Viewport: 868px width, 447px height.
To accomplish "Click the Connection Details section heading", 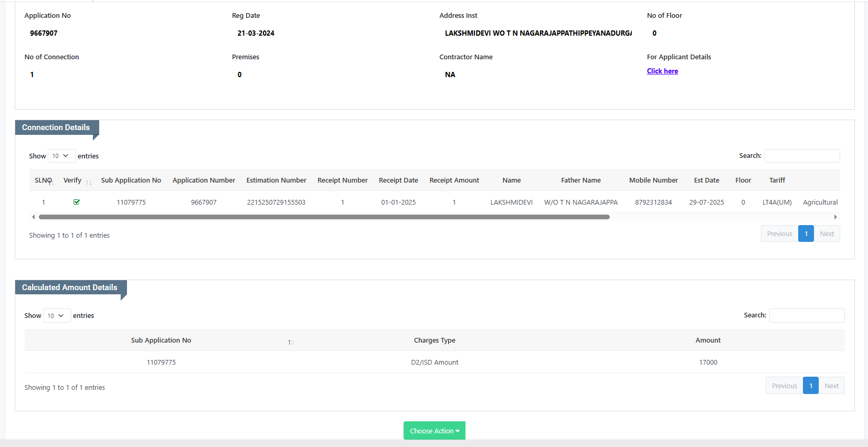I will [x=56, y=127].
